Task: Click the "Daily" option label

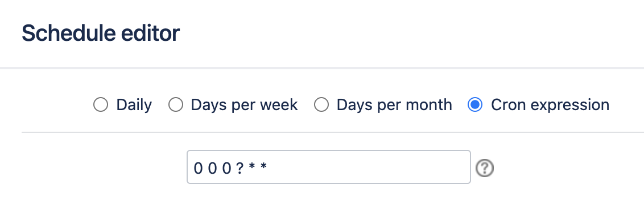Action: click(134, 105)
